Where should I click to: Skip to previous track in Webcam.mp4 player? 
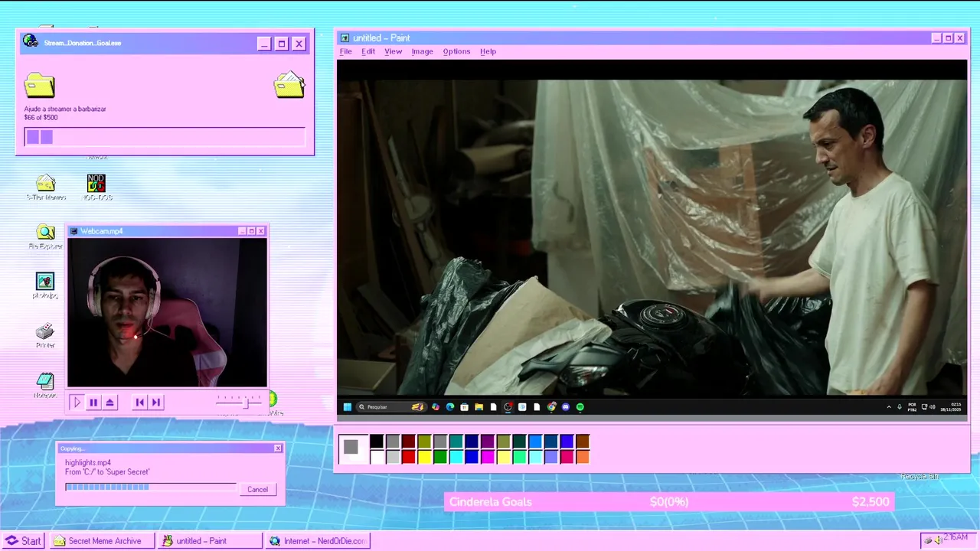(x=139, y=402)
